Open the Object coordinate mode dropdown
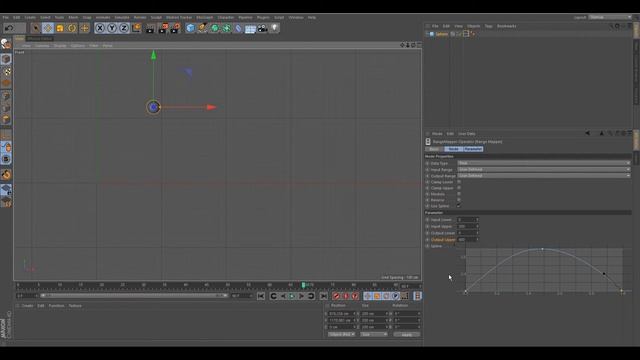 tap(342, 334)
